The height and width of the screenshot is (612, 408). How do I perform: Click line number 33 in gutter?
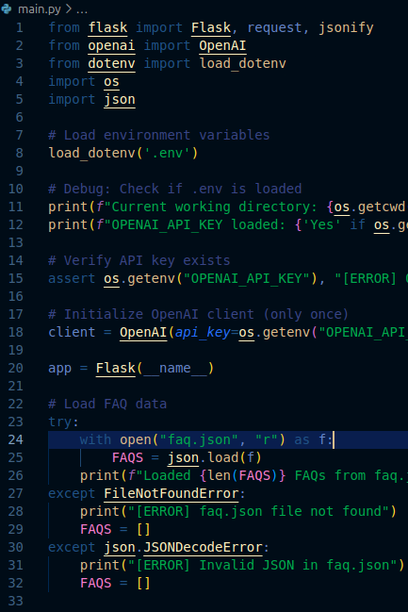click(x=16, y=601)
